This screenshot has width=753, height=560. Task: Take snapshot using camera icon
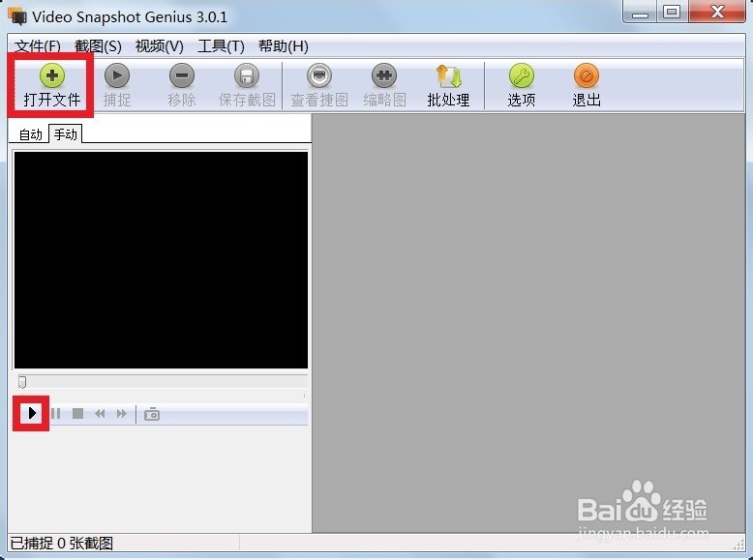[x=152, y=414]
